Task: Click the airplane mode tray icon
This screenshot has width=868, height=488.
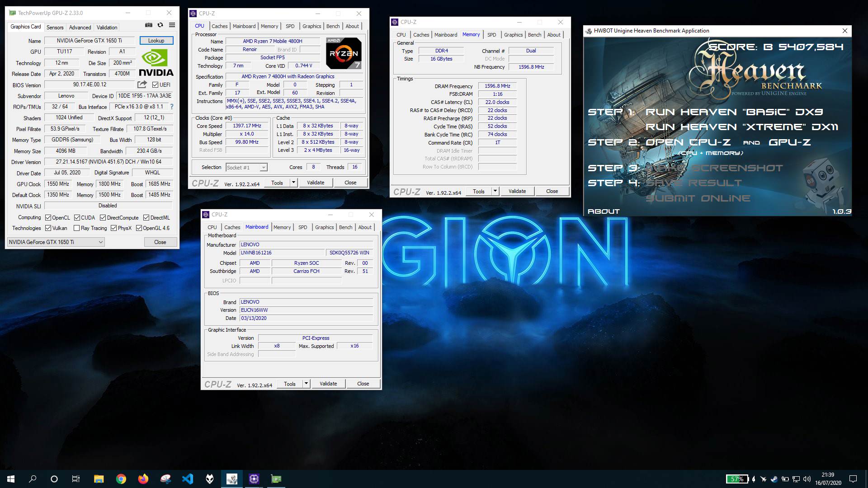Action: tap(764, 479)
